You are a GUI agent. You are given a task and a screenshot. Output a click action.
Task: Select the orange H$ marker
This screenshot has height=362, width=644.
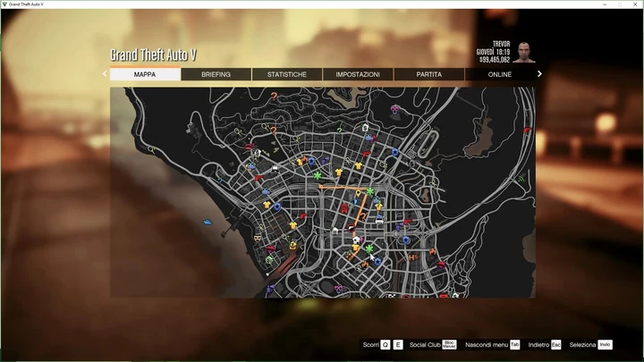click(413, 257)
